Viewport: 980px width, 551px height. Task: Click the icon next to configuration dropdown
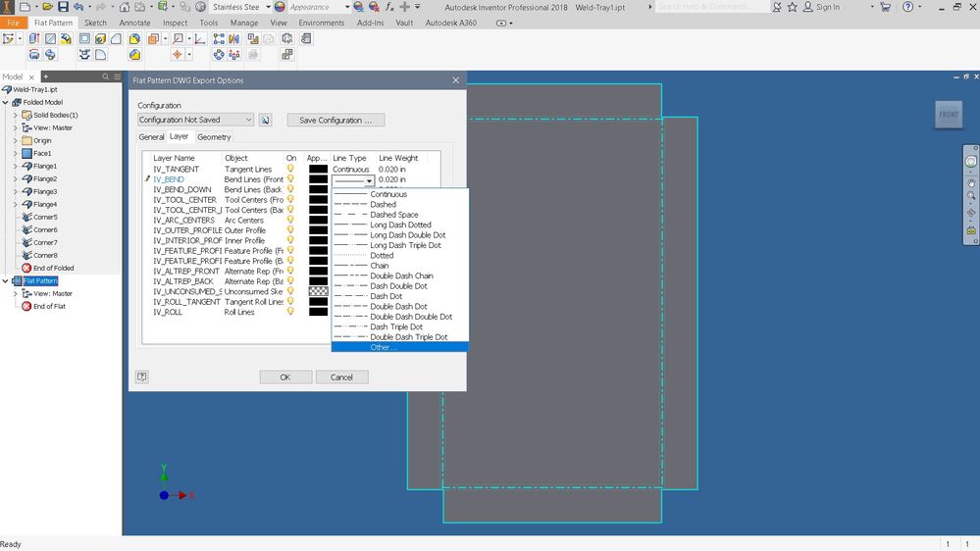click(265, 120)
